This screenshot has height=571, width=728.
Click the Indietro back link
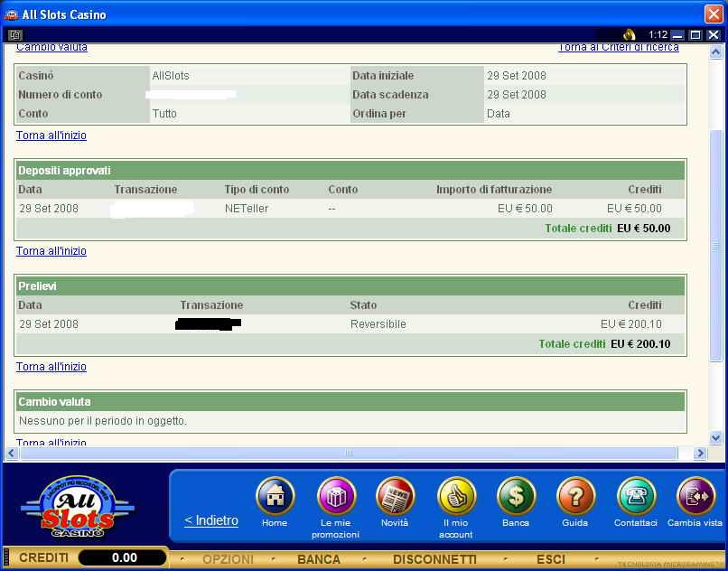pos(211,520)
